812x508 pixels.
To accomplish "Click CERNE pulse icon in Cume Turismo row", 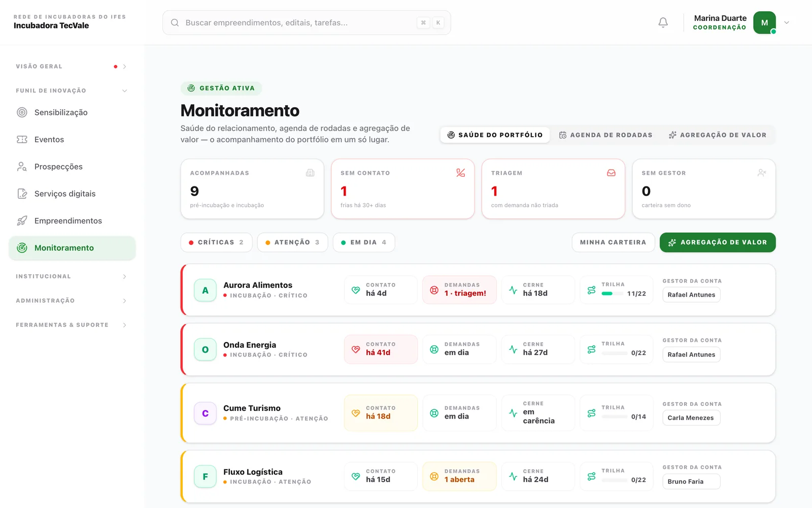I will click(513, 413).
